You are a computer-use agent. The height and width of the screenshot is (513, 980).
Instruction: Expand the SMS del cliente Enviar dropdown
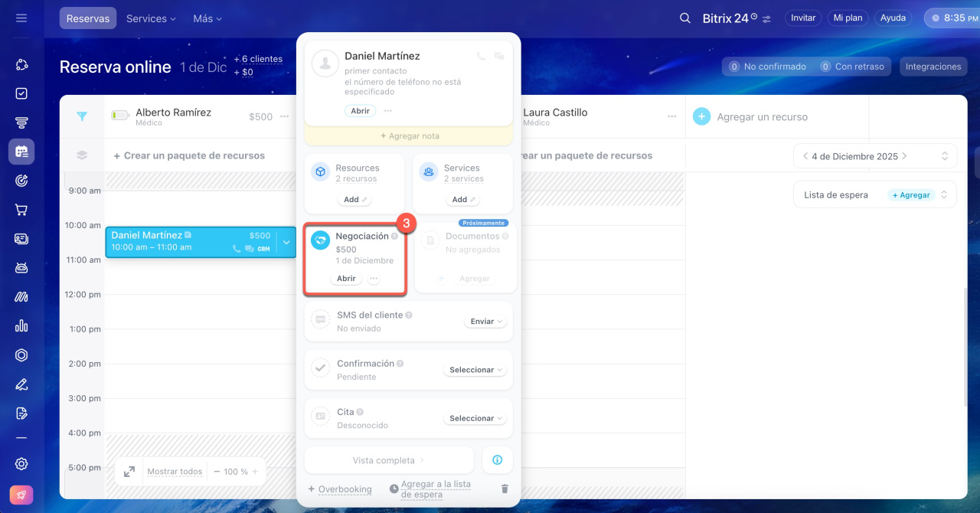click(486, 322)
